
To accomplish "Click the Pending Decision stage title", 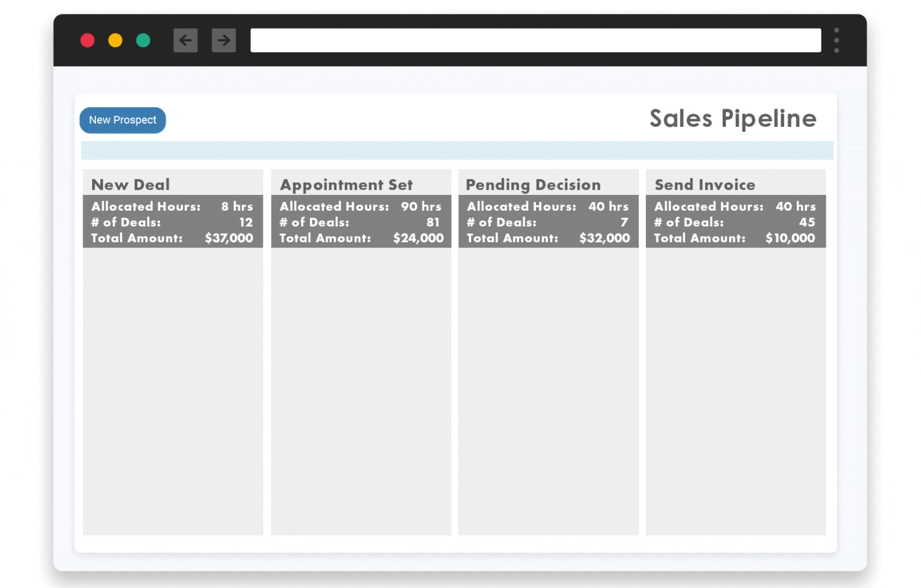I will tap(533, 184).
